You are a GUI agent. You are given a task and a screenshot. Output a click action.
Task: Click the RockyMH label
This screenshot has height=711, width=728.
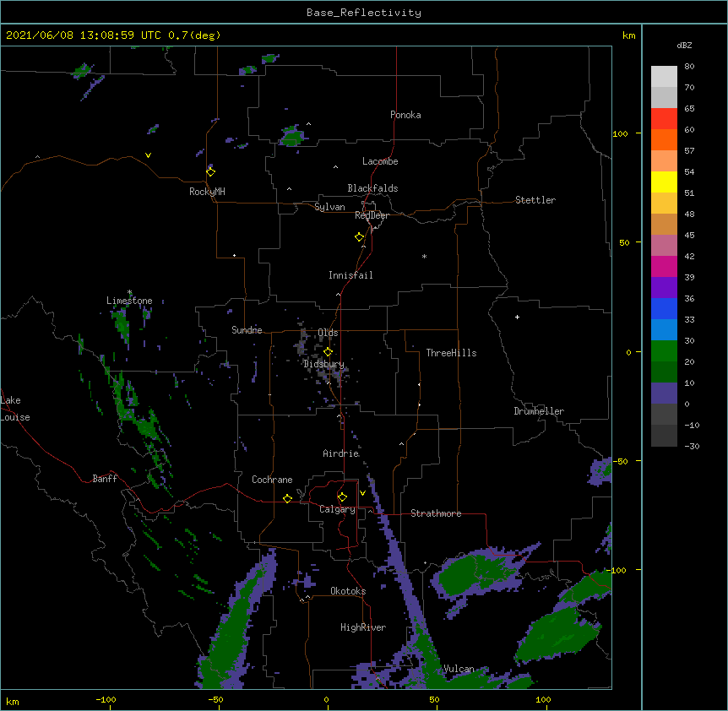[x=207, y=192]
